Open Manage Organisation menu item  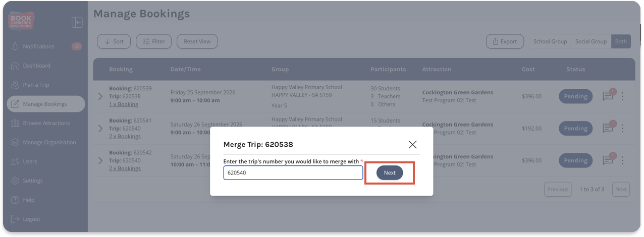[46, 142]
